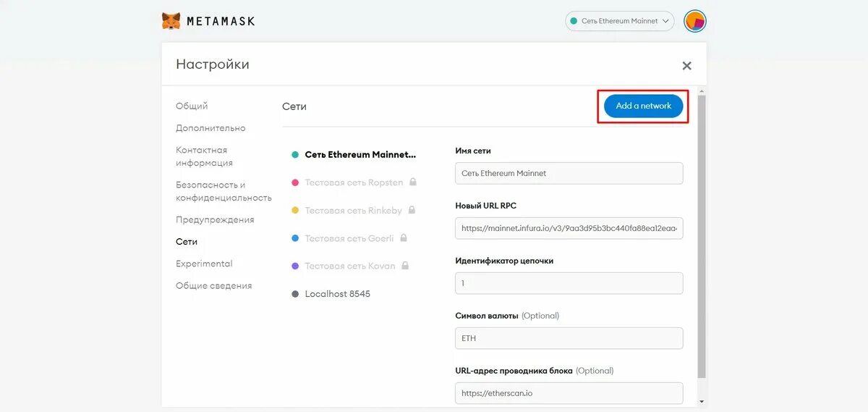The width and height of the screenshot is (868, 412).
Task: Open the Experimental settings section
Action: click(x=204, y=264)
